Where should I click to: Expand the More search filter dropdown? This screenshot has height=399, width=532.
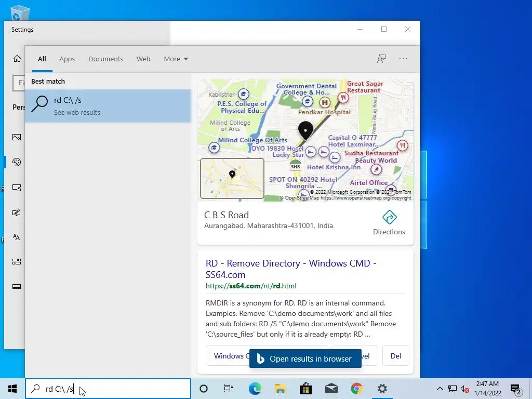click(176, 59)
